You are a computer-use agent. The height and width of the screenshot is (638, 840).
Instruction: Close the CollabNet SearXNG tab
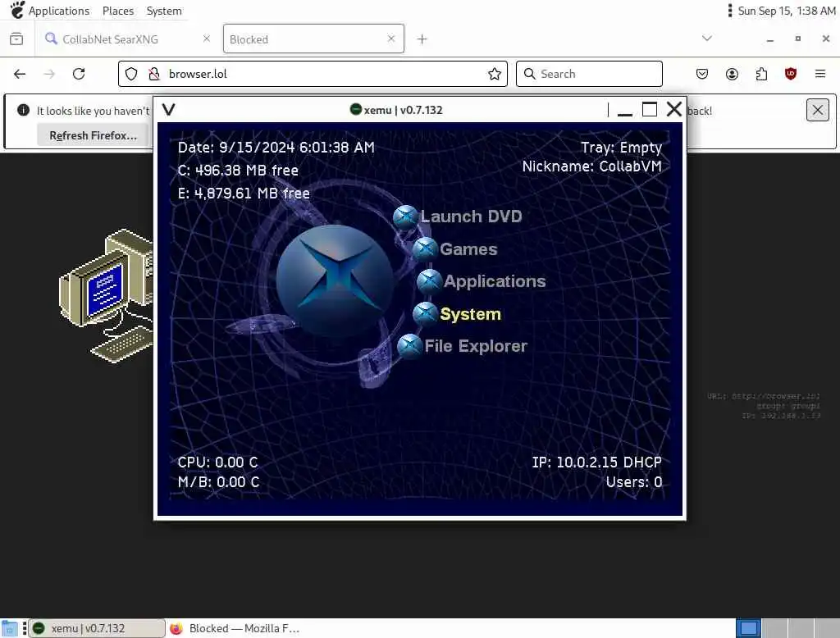207,39
